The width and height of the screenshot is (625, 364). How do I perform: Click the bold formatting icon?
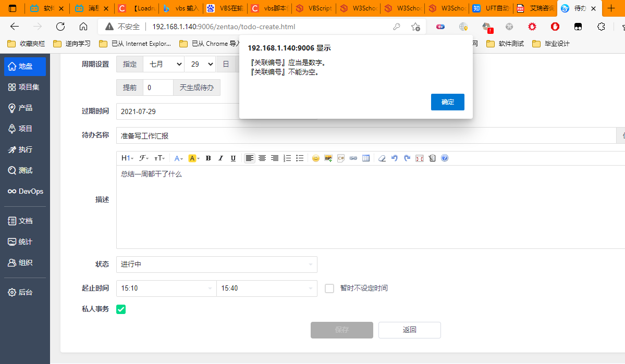[208, 158]
